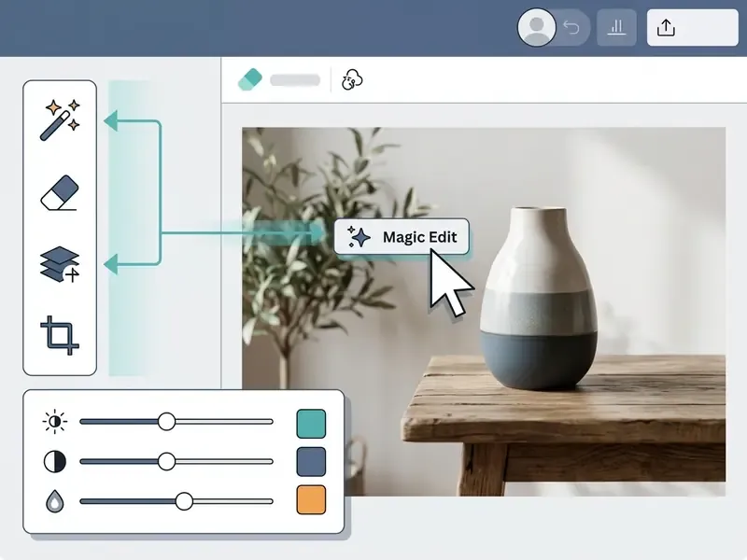
Task: Click the cloud icon in toolbar
Action: tap(352, 79)
